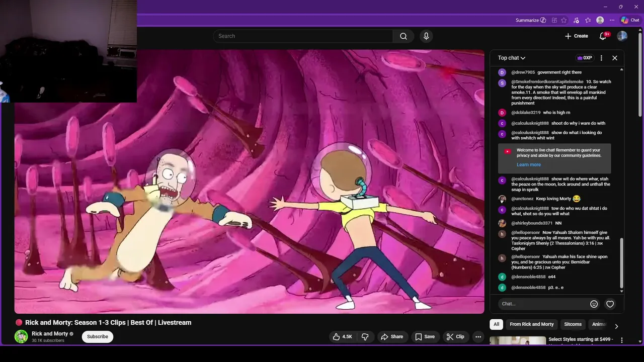This screenshot has height=362, width=644.
Task: Open Select Styles ad thumbnail
Action: [517, 341]
